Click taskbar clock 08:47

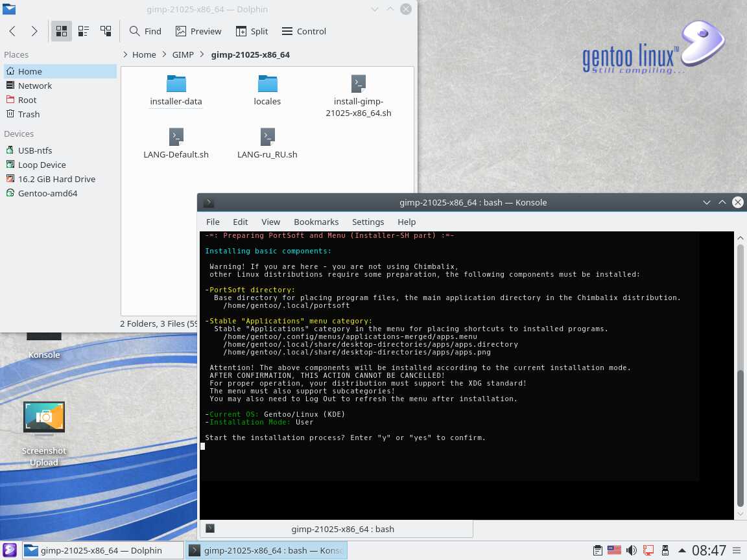(708, 551)
